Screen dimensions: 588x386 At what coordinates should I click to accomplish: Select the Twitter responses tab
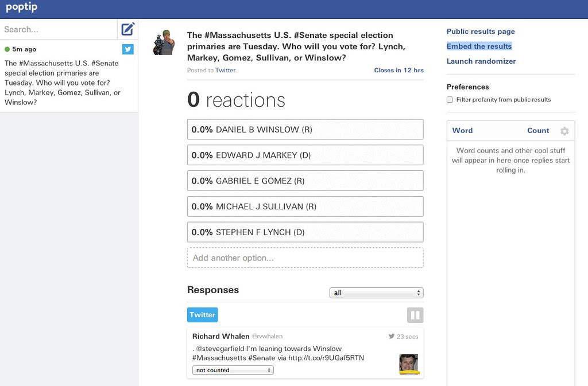coord(203,315)
